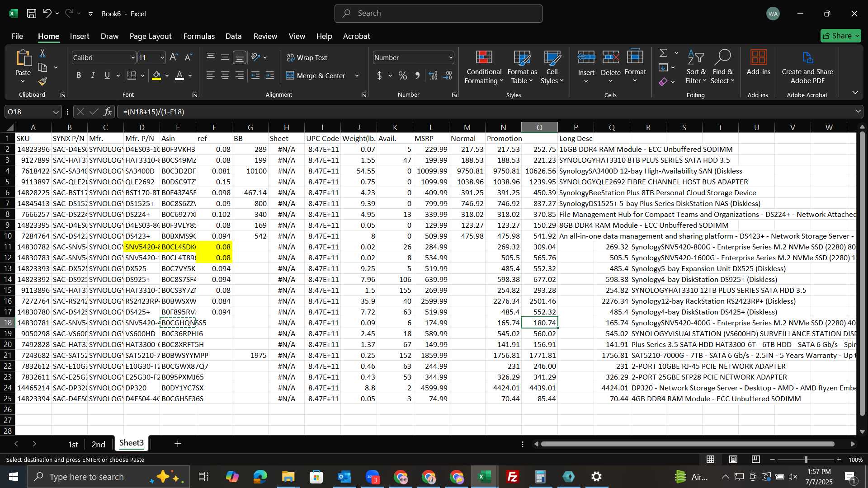868x488 pixels.
Task: Open File Explorer from the taskbar
Action: click(288, 477)
